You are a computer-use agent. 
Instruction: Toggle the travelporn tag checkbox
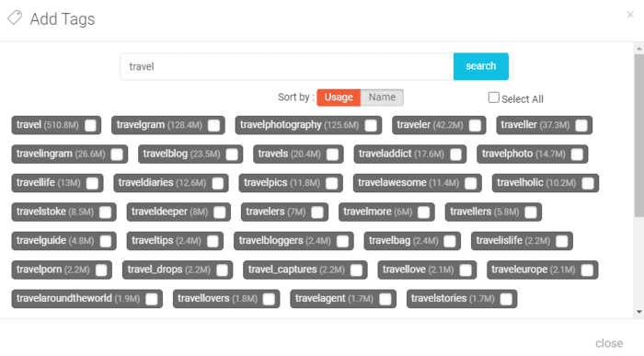[x=101, y=270]
